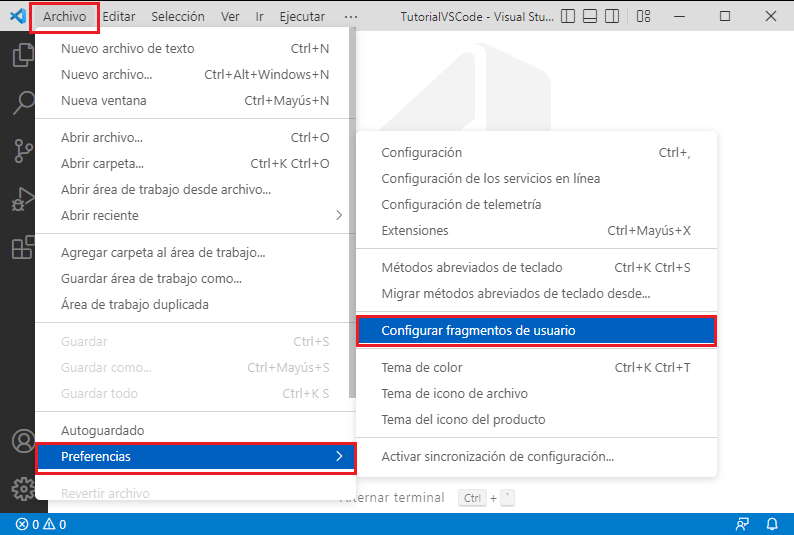
Task: Toggle primary side bar layout icon
Action: (x=568, y=16)
